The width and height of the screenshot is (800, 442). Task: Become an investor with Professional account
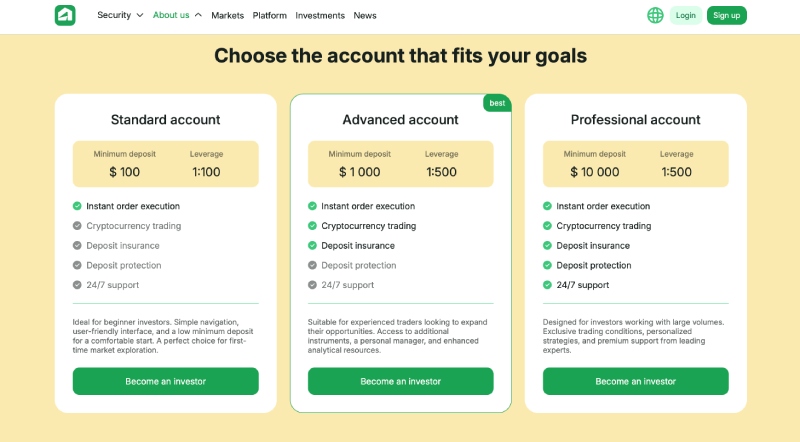click(636, 381)
